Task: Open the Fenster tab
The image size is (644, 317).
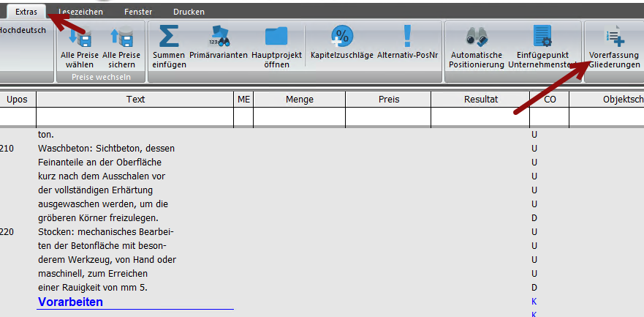Action: point(138,12)
